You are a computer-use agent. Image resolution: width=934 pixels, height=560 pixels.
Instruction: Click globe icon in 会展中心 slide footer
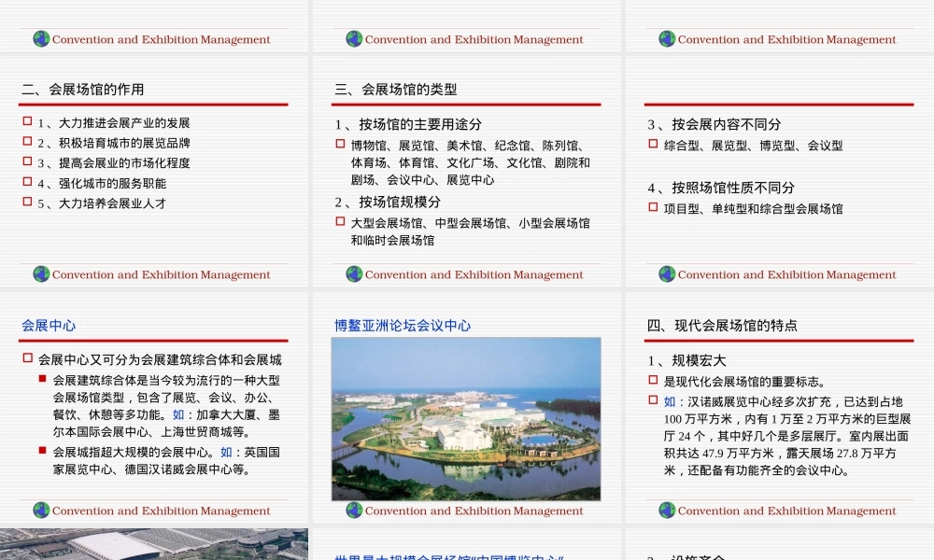(41, 510)
